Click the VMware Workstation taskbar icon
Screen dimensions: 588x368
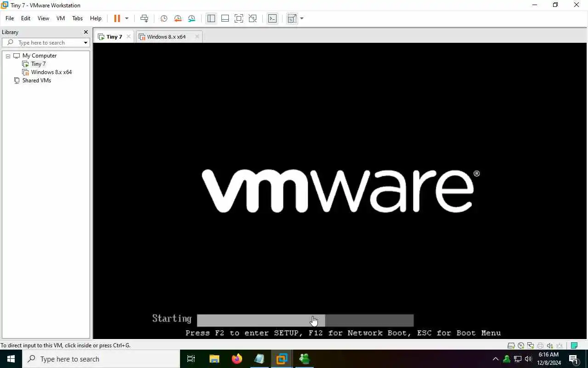282,359
